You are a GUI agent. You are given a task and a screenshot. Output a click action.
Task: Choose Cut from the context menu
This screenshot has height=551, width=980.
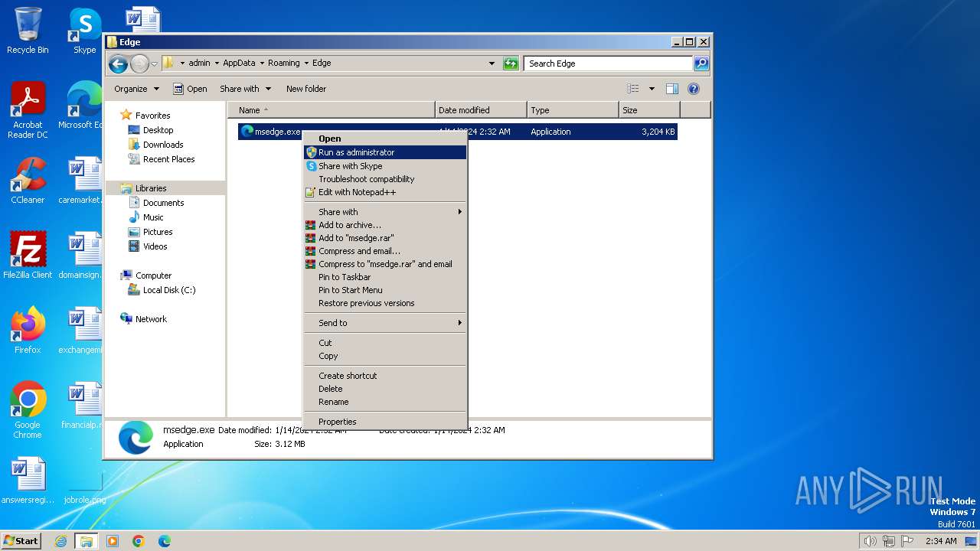(x=385, y=343)
